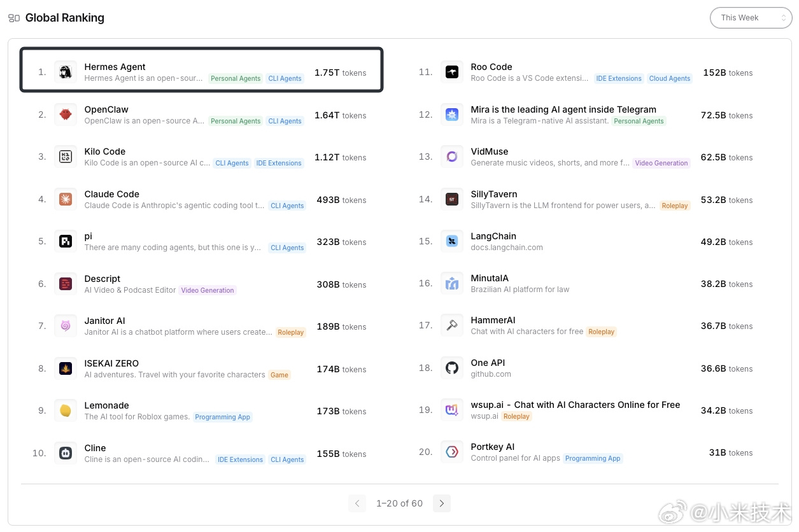Click Personal Agents tag on Hermes Agent
Image resolution: width=799 pixels, height=532 pixels.
236,79
